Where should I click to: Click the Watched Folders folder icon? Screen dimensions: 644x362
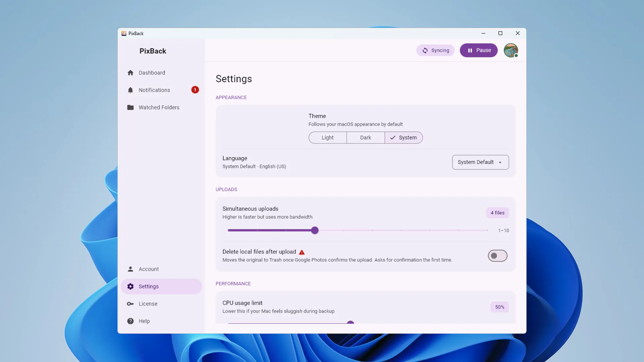[x=130, y=107]
